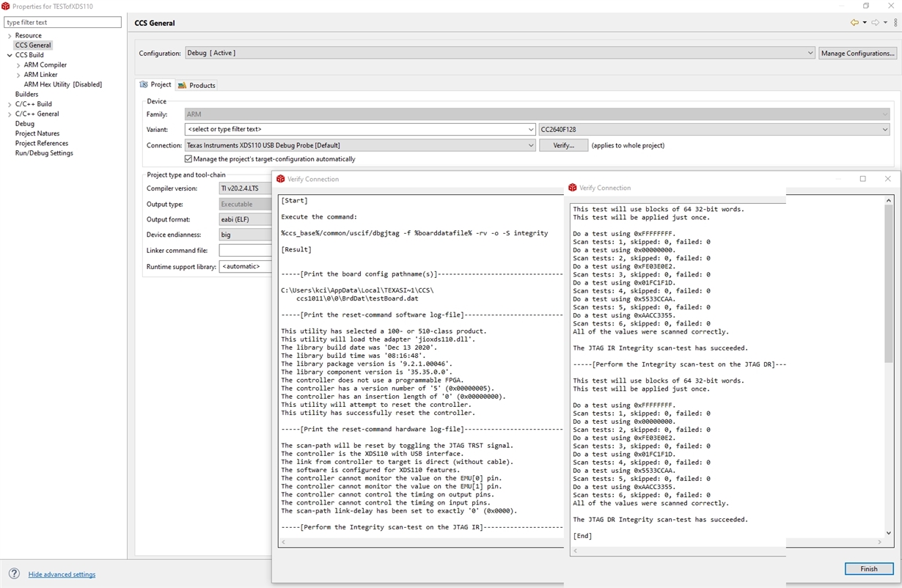Click the Manage Configurations button
The width and height of the screenshot is (902, 588).
pyautogui.click(x=857, y=53)
